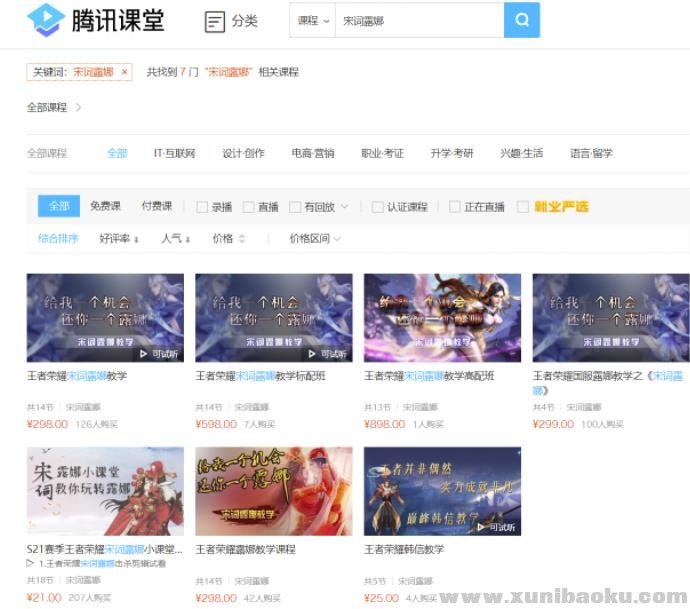Click the 可试听 play icon on first course
The height and width of the screenshot is (609, 690).
[x=144, y=353]
